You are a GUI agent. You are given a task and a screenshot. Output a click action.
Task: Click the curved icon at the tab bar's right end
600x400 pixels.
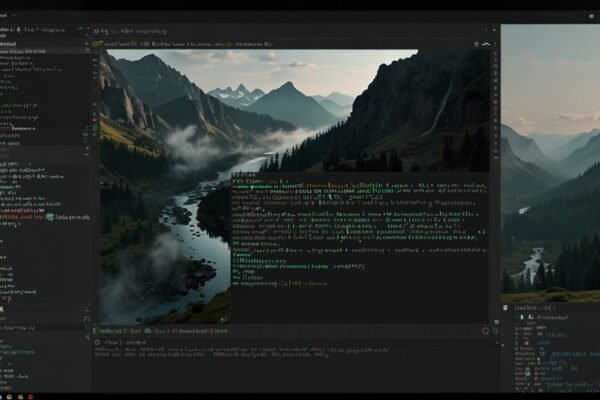(x=488, y=44)
